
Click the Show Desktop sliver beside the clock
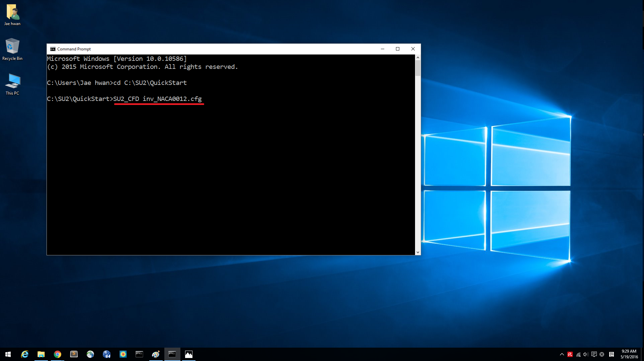pyautogui.click(x=643, y=354)
